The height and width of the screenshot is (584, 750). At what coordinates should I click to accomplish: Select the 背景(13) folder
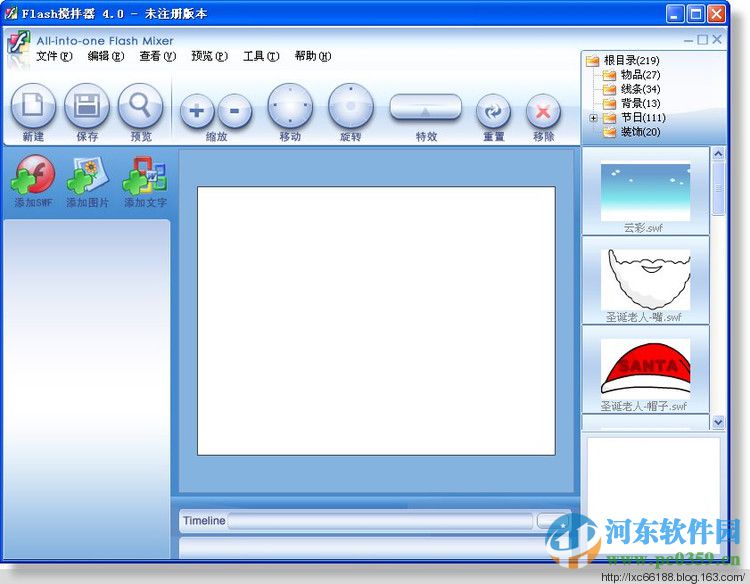point(640,103)
